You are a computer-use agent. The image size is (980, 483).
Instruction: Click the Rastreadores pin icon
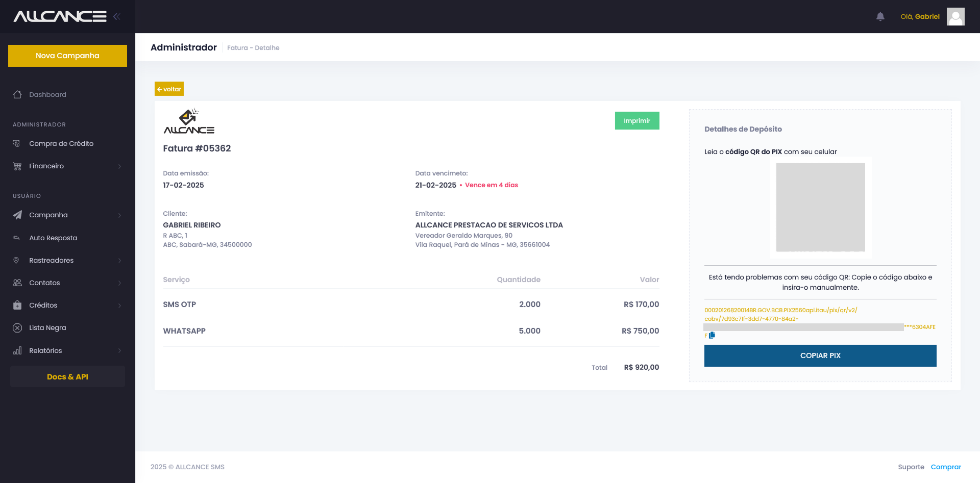pos(16,260)
